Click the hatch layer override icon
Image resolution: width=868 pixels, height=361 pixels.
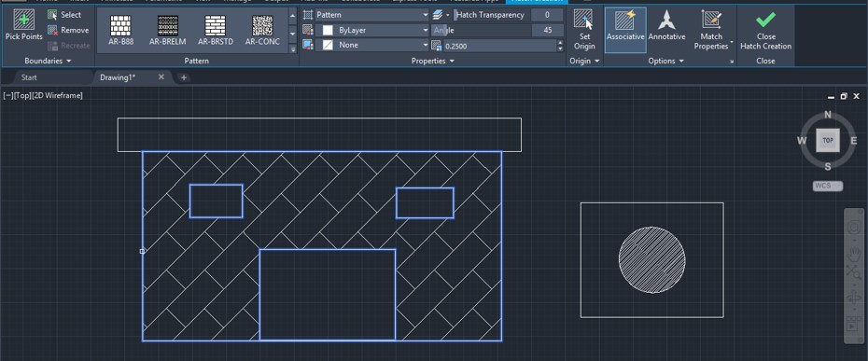pos(437,15)
